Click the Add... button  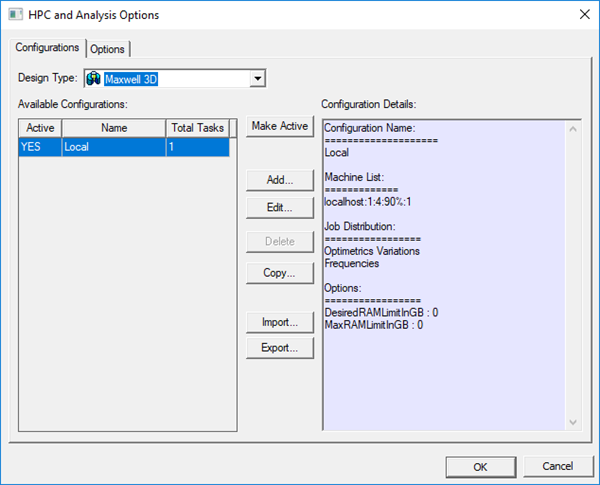(x=280, y=180)
